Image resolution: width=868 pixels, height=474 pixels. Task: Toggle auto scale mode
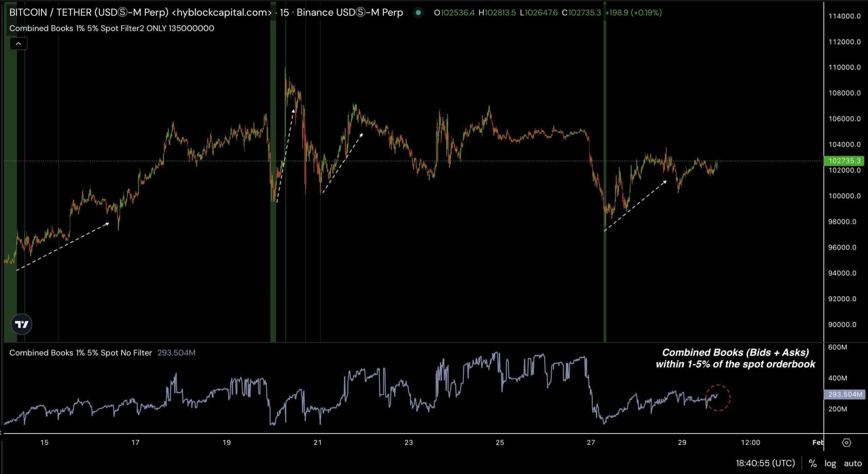[852, 463]
